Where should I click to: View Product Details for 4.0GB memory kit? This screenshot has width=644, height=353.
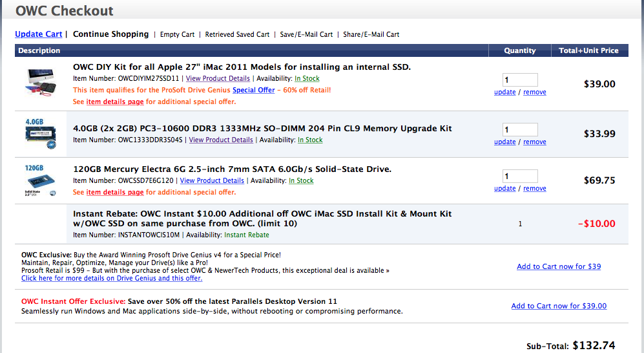pyautogui.click(x=221, y=140)
